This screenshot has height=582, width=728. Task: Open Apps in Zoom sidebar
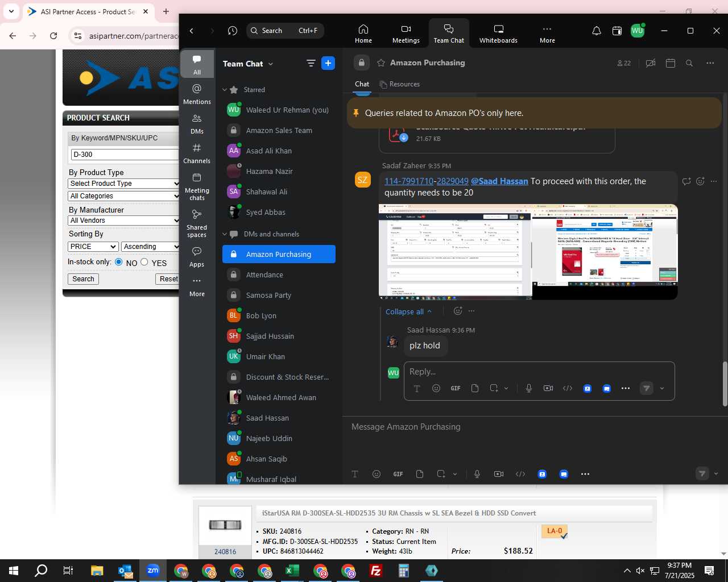[x=197, y=256]
